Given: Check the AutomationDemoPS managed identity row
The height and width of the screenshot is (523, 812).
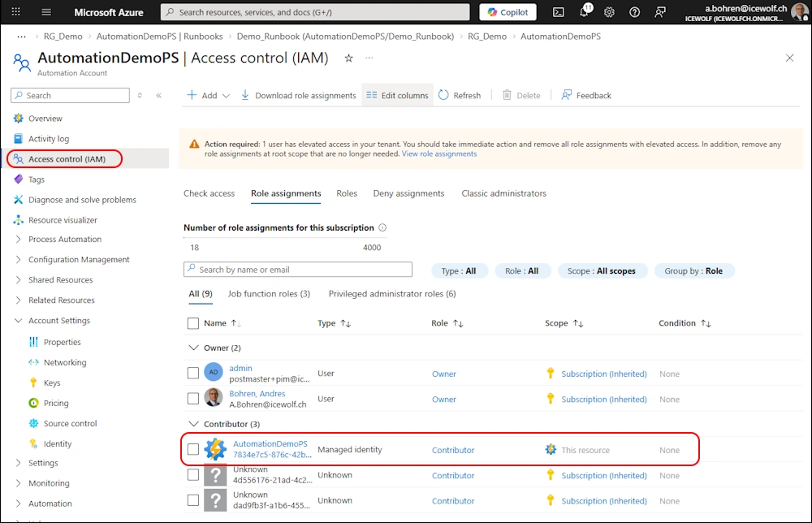Looking at the screenshot, I should pos(193,449).
